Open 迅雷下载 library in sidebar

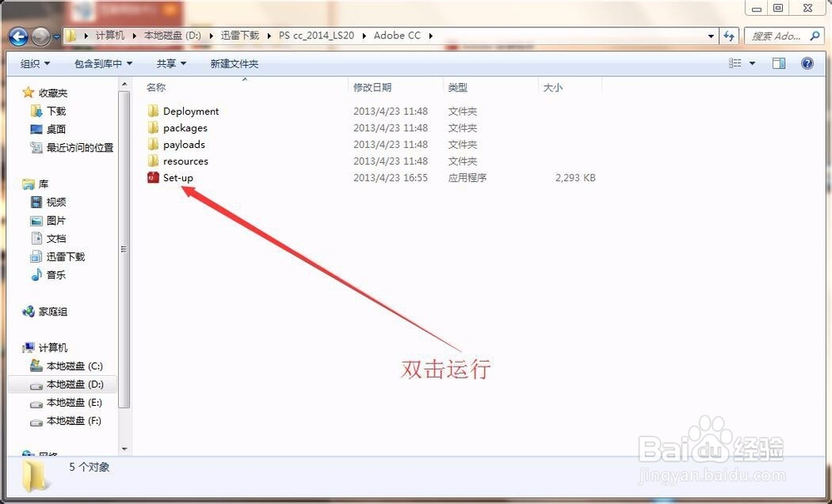[x=66, y=257]
